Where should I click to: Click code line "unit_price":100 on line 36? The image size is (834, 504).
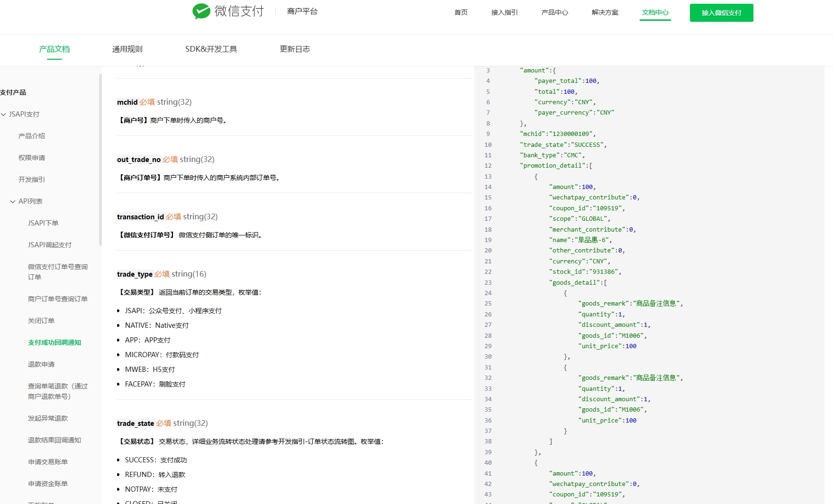[x=607, y=421]
